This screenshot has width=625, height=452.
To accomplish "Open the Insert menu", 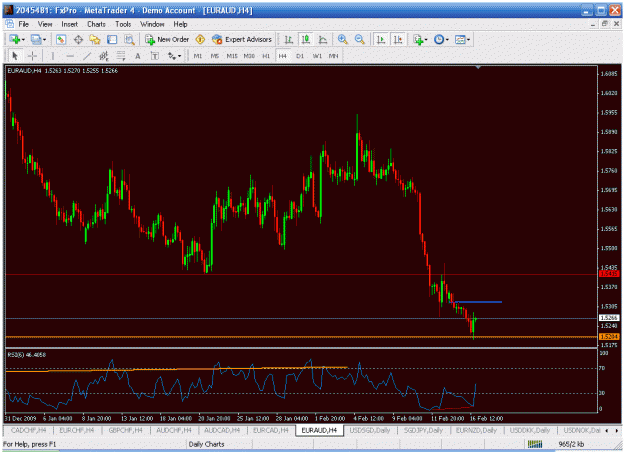I will tap(69, 24).
